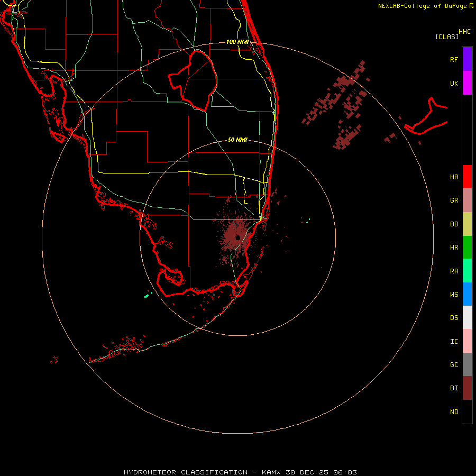Screen dimensions: 476x476
Task: Click the "GC" legend label
Action: [x=454, y=365]
